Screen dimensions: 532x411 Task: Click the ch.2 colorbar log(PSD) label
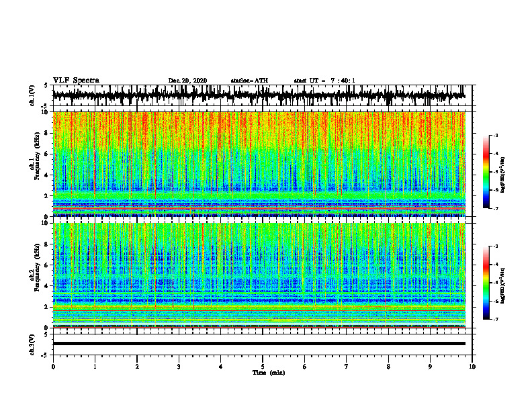tap(503, 285)
